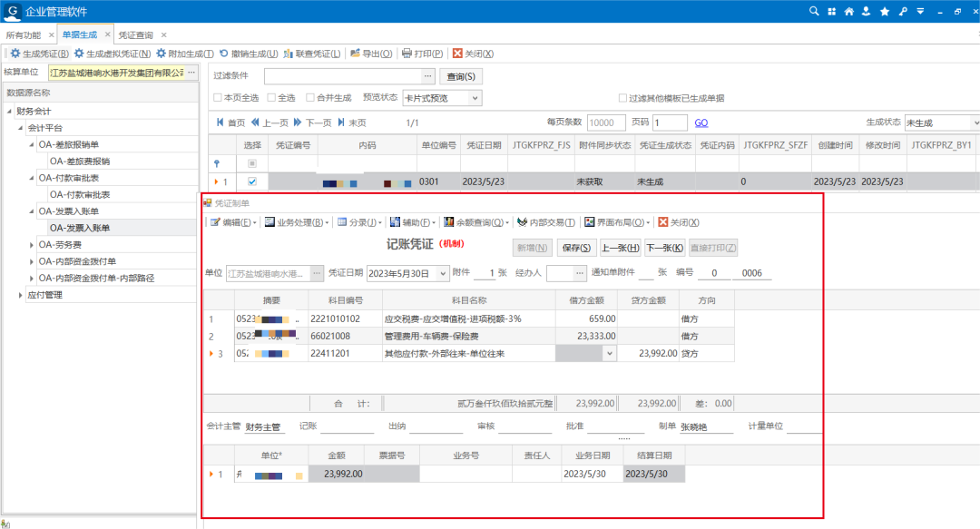Tick the 合并生成 checkbox
Image resolution: width=980 pixels, height=529 pixels.
click(x=309, y=98)
